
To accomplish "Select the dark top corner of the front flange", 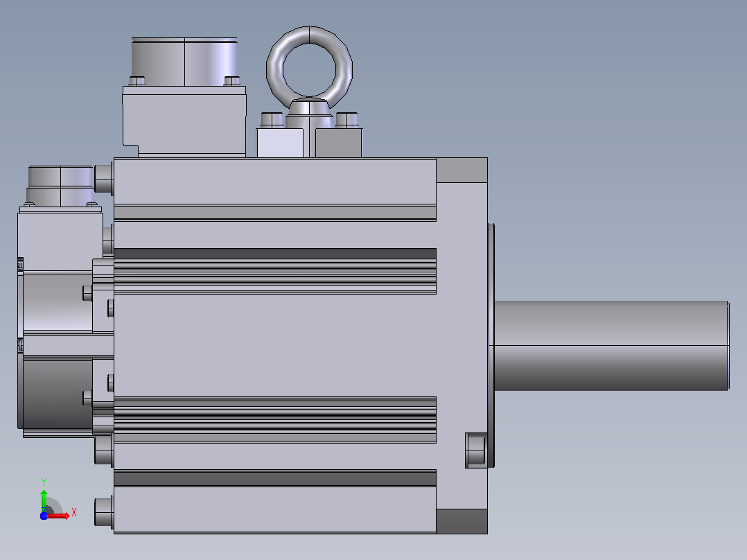I will [462, 170].
